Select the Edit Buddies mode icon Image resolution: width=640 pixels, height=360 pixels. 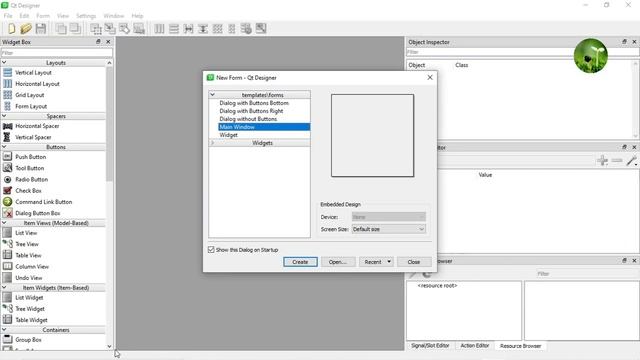pos(124,29)
